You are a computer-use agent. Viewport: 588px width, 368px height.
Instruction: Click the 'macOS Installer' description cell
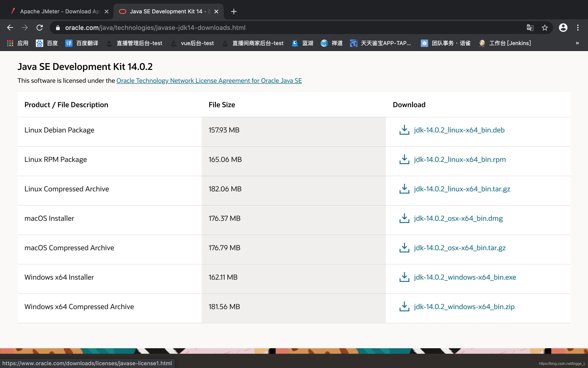(110, 220)
